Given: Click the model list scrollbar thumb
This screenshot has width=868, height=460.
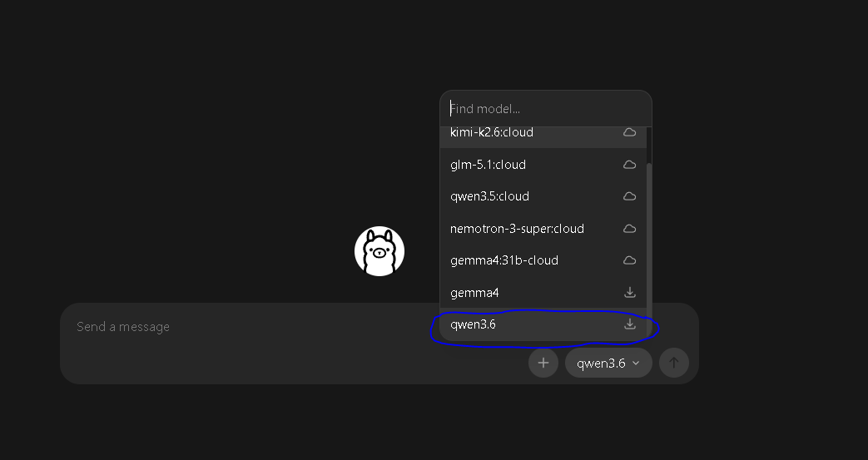Looking at the screenshot, I should (649, 249).
